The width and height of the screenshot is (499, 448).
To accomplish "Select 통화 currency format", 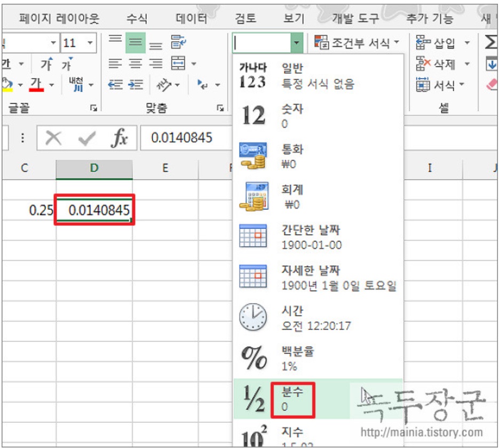I will 318,156.
